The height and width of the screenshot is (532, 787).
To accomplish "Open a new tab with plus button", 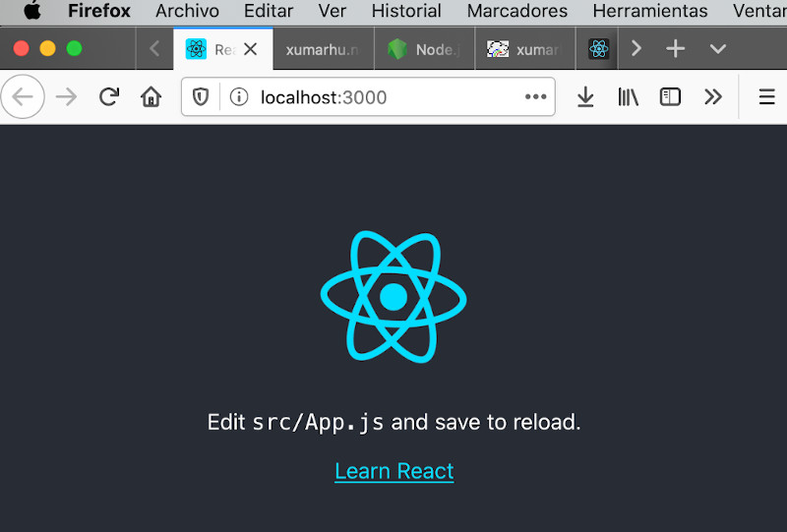I will 675,48.
